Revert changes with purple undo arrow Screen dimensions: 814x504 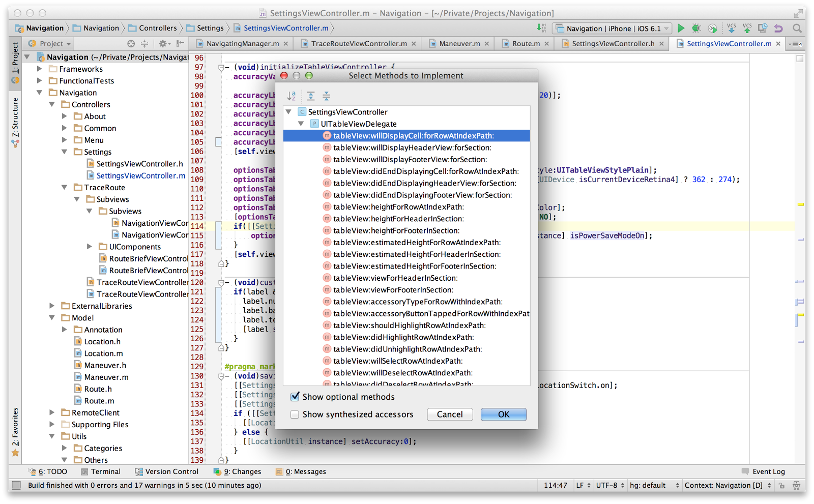coord(778,28)
